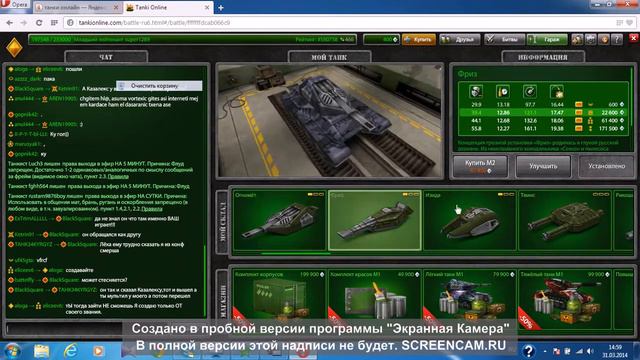Click the round orange icon next to help
Image resolution: width=640 pixels, height=360 pixels.
click(604, 40)
